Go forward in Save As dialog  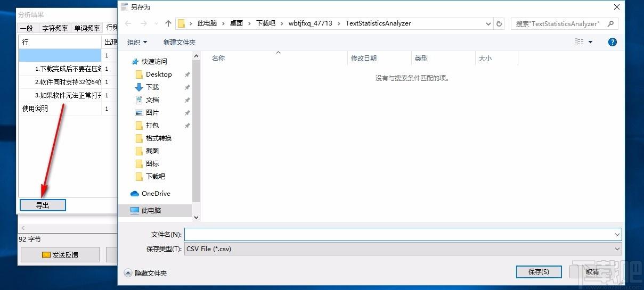(x=144, y=23)
